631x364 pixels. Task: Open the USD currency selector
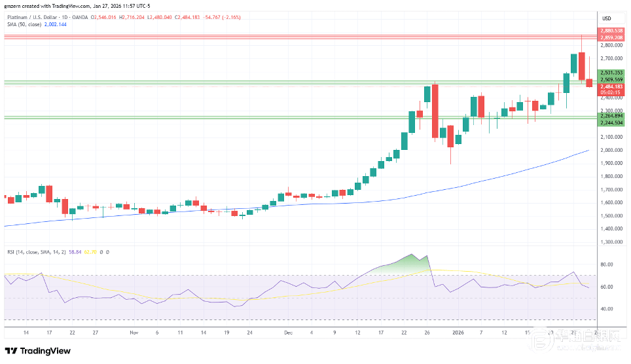606,18
